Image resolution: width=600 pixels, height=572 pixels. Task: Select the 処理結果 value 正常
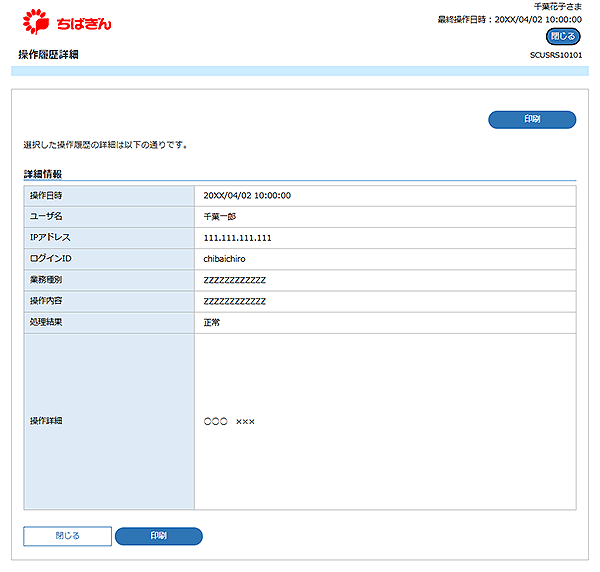pos(212,323)
